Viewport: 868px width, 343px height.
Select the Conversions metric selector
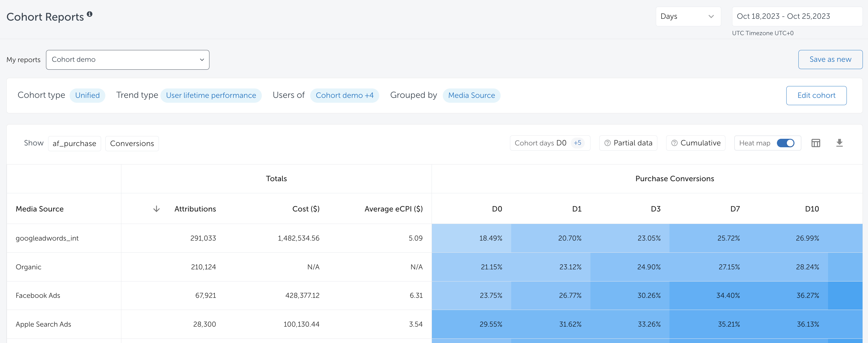point(132,143)
